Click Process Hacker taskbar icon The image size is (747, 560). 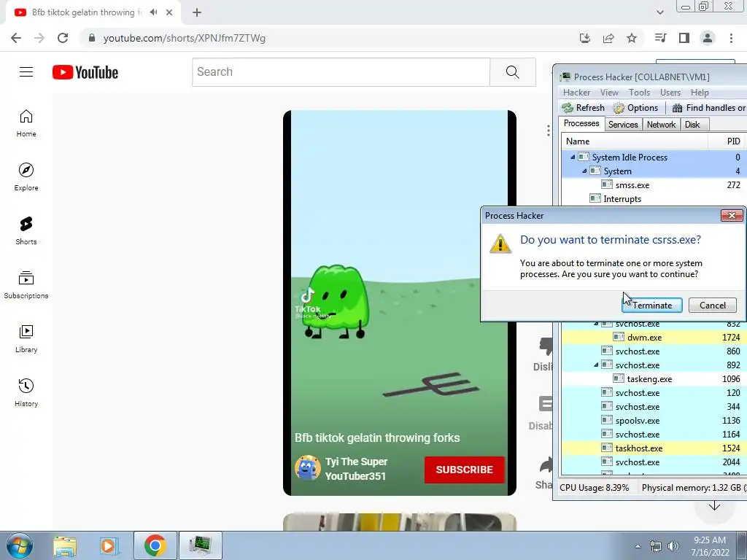pos(200,545)
